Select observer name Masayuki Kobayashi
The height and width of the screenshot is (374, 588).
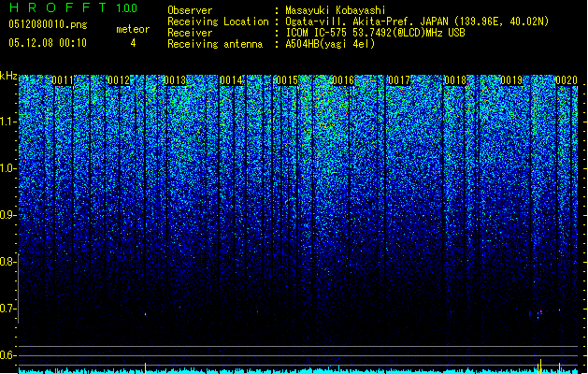[336, 10]
